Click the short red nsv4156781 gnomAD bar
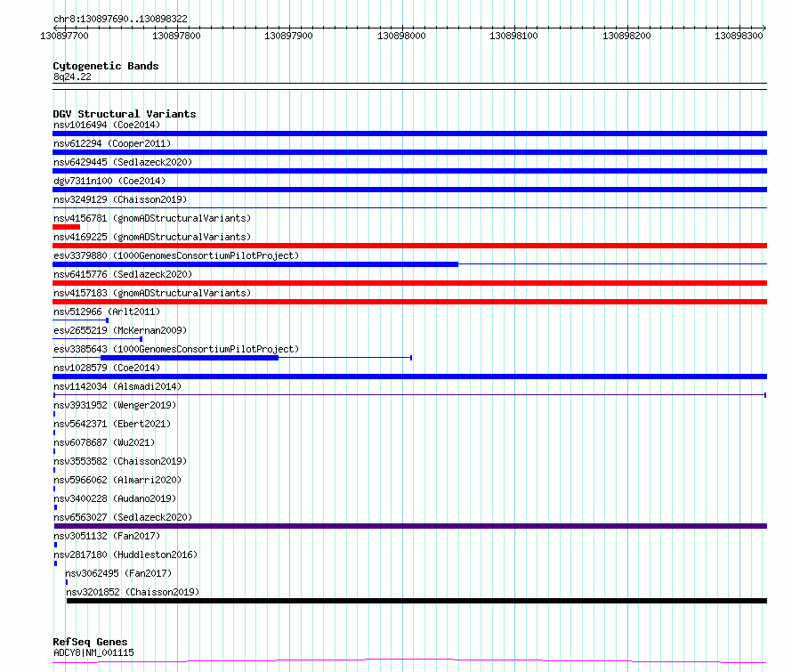This screenshot has width=792, height=672. (x=66, y=227)
